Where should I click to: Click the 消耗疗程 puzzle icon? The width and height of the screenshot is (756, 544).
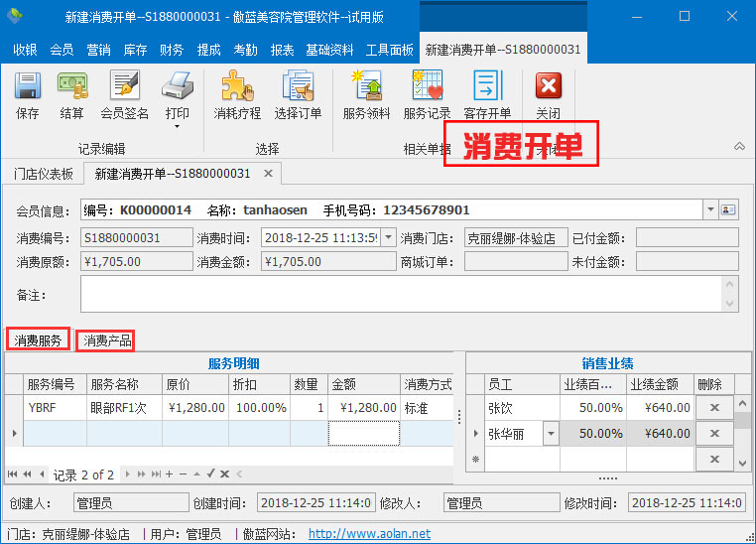[237, 87]
